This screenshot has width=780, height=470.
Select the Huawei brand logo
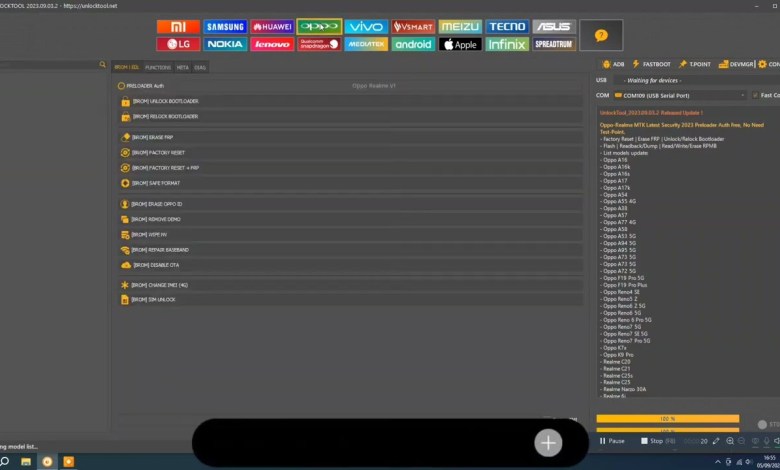point(272,26)
